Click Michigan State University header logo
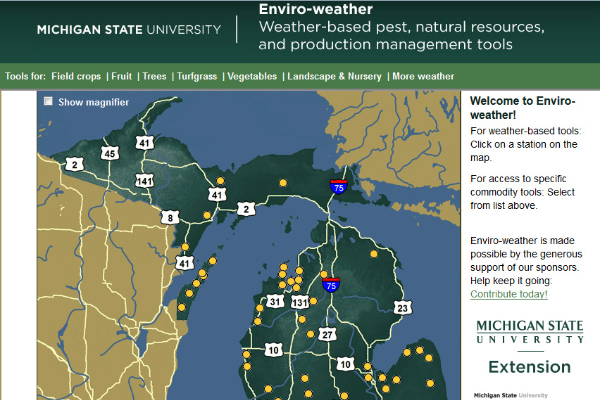The image size is (600, 400). coord(128,29)
